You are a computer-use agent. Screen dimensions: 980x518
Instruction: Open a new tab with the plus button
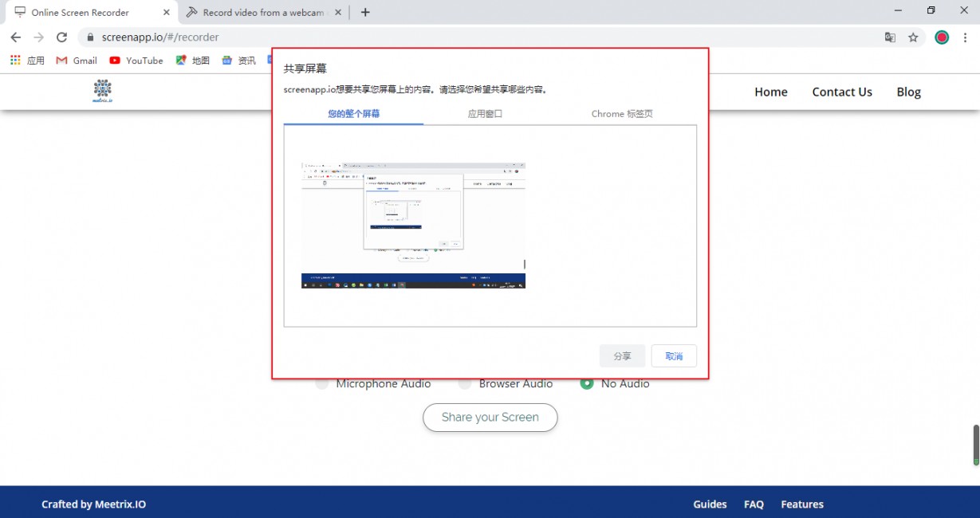point(365,12)
